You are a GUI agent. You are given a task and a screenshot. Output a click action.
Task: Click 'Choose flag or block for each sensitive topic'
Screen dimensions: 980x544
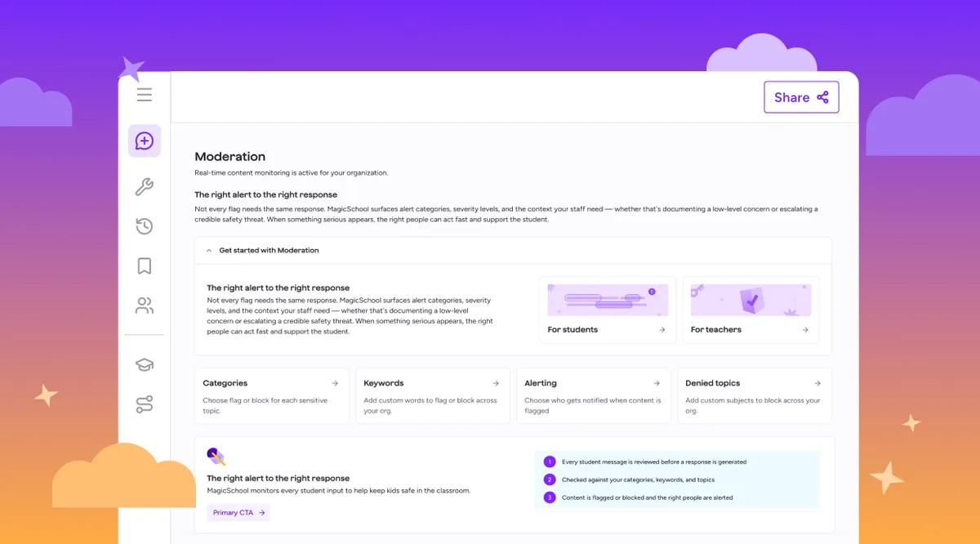(x=265, y=406)
